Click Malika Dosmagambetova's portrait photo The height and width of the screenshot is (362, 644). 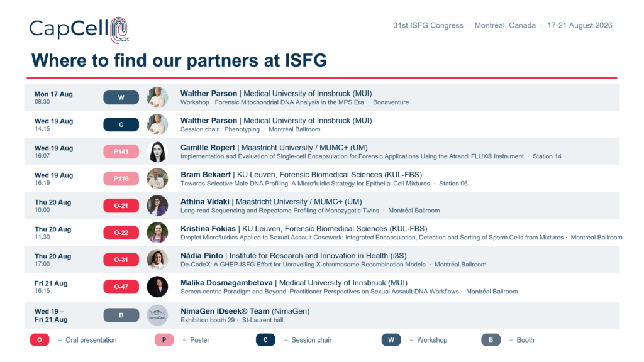click(157, 287)
